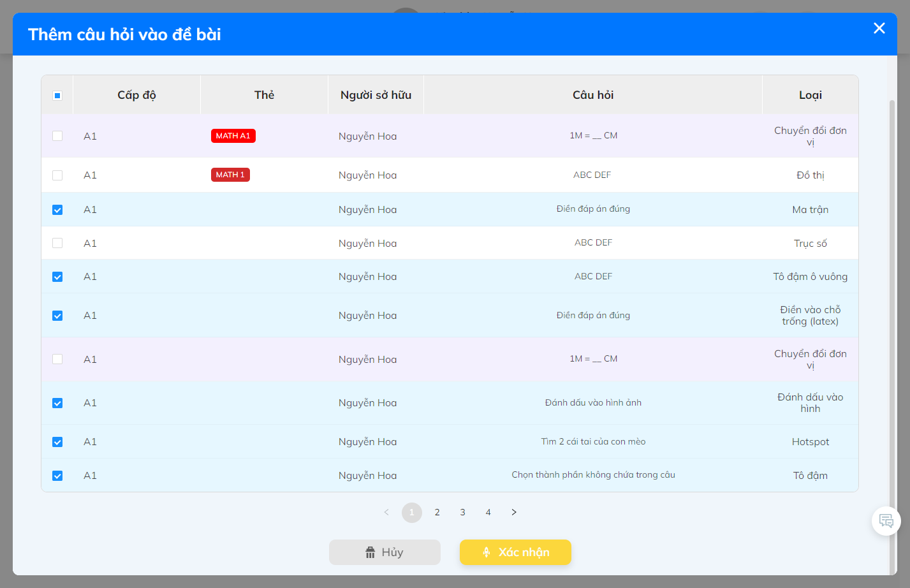
Task: Select pagination page 1
Action: coord(412,512)
